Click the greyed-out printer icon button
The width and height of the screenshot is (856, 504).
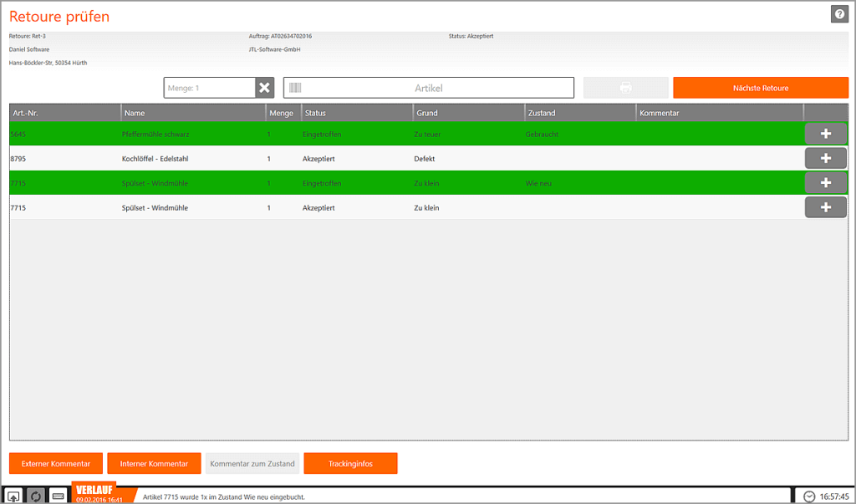tap(625, 88)
